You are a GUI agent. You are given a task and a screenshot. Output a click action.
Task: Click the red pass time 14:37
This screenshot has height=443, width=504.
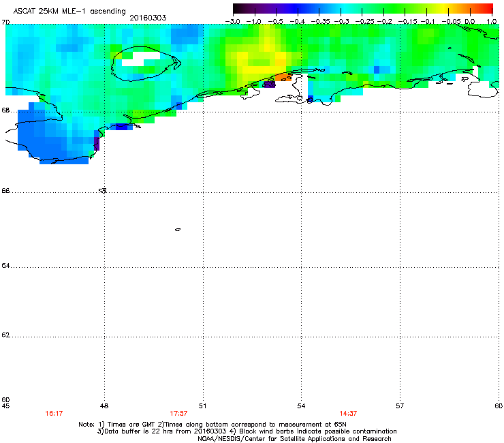(x=348, y=414)
